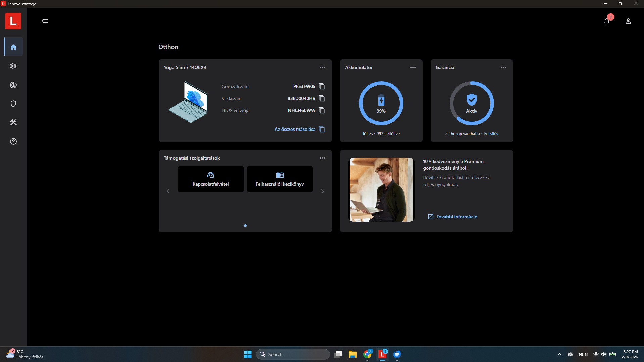Click the Premium care promo photo

[x=382, y=190]
